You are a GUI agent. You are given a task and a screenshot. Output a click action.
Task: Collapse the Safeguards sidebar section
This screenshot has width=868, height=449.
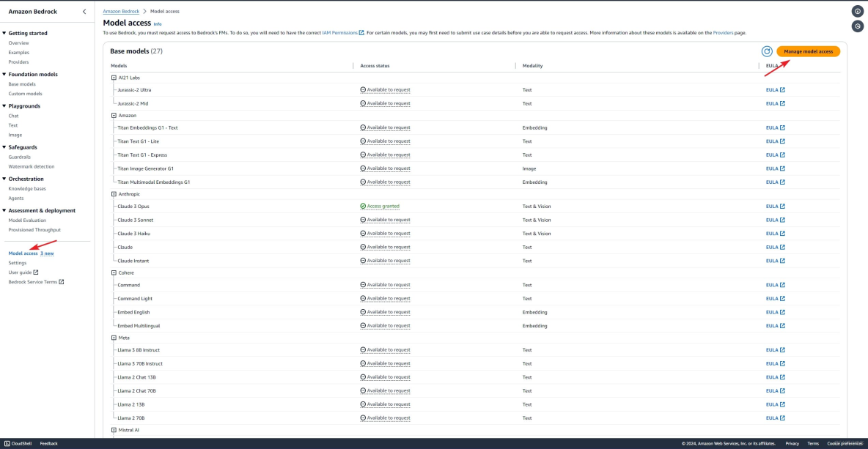point(4,147)
